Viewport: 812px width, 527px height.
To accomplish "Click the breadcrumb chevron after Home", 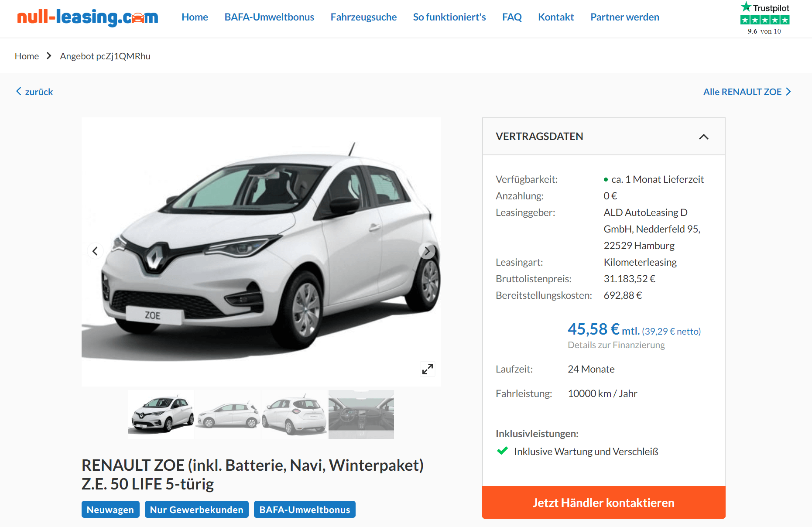I will pos(49,56).
